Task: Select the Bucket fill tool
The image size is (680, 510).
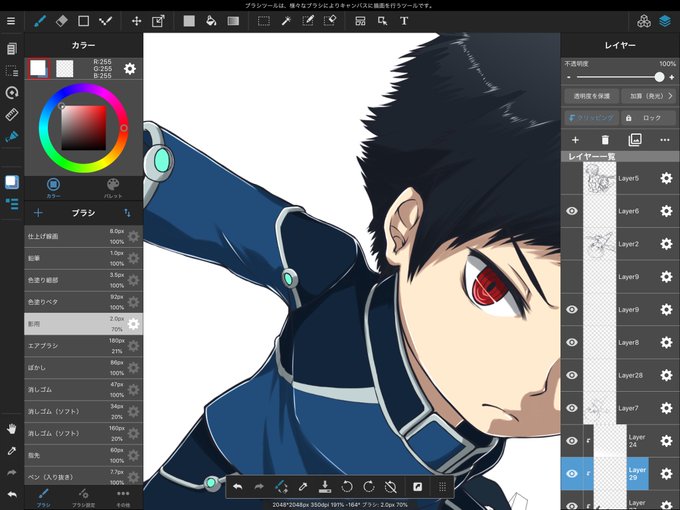Action: (211, 21)
